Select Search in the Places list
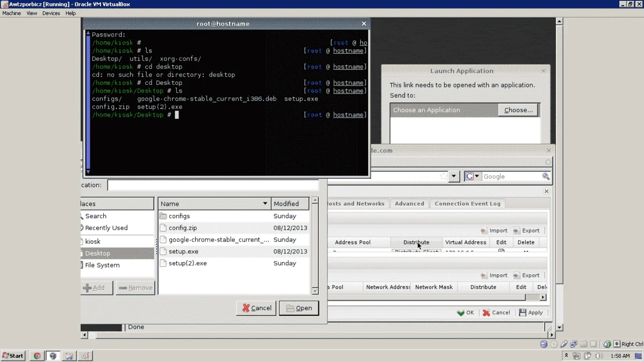The height and width of the screenshot is (362, 644). [x=117, y=216]
